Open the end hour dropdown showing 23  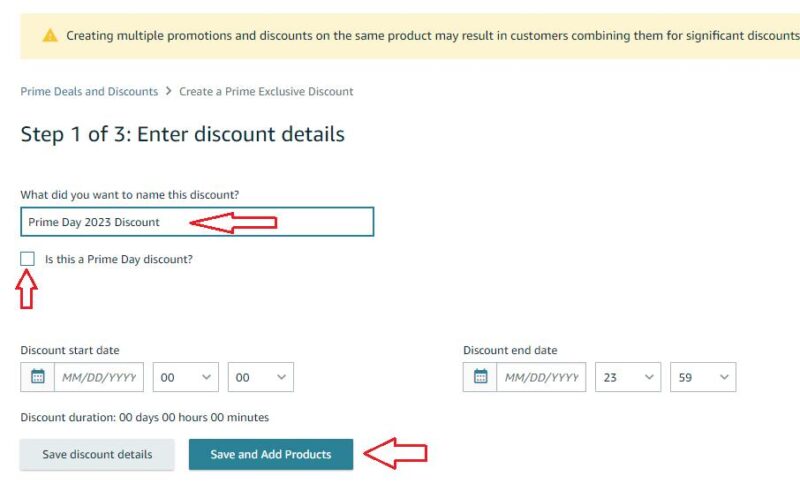(x=628, y=377)
